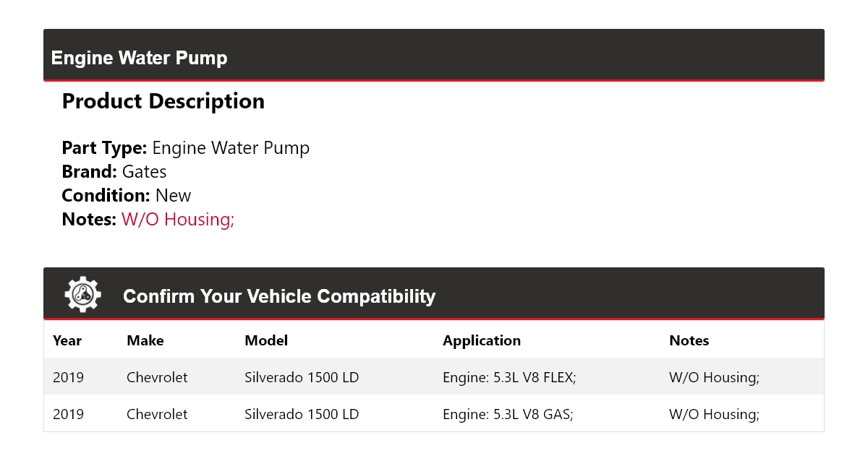Click the Brand: Gates line
This screenshot has height=461, width=868.
(x=114, y=172)
